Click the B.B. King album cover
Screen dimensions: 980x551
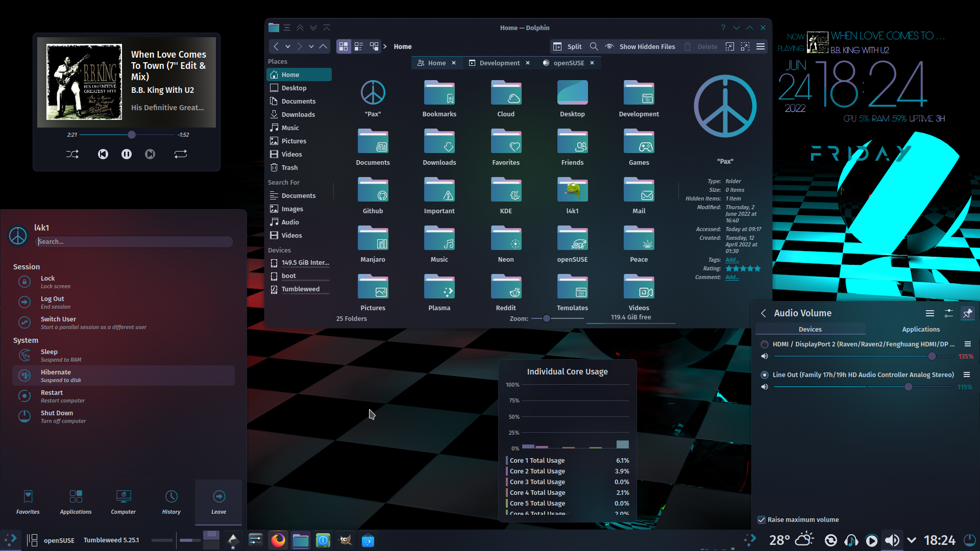pyautogui.click(x=84, y=82)
